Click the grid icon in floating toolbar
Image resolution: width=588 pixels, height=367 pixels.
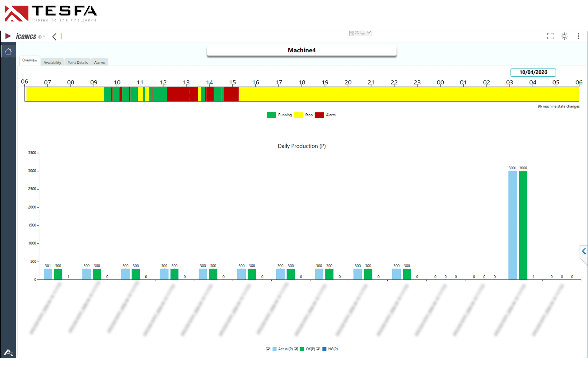[351, 33]
